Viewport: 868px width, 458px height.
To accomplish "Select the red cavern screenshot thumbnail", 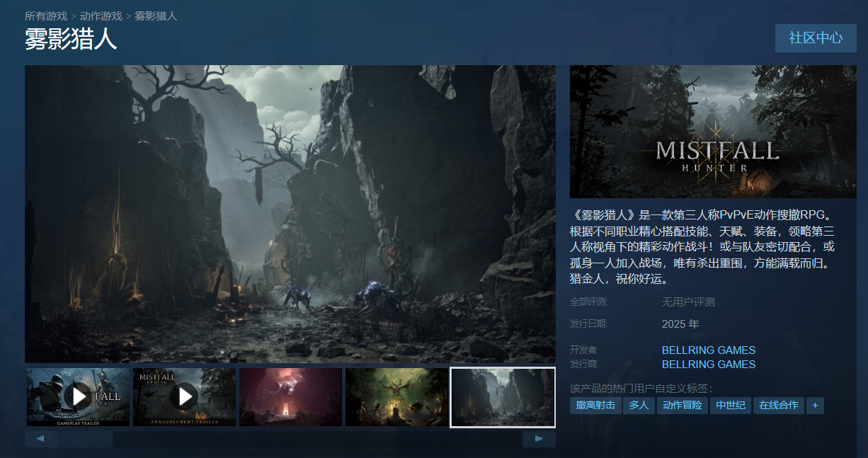I will click(x=290, y=396).
